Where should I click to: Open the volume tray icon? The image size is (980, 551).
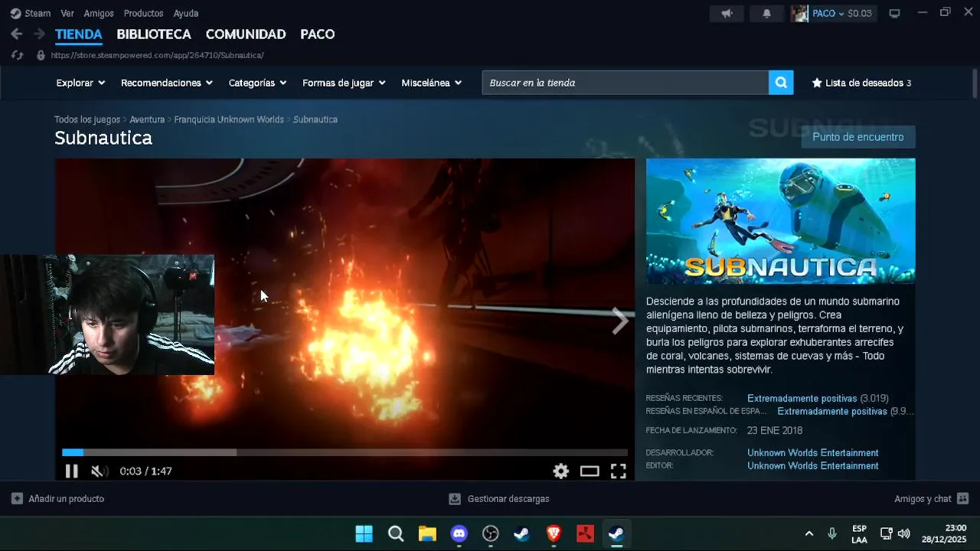coord(904,533)
